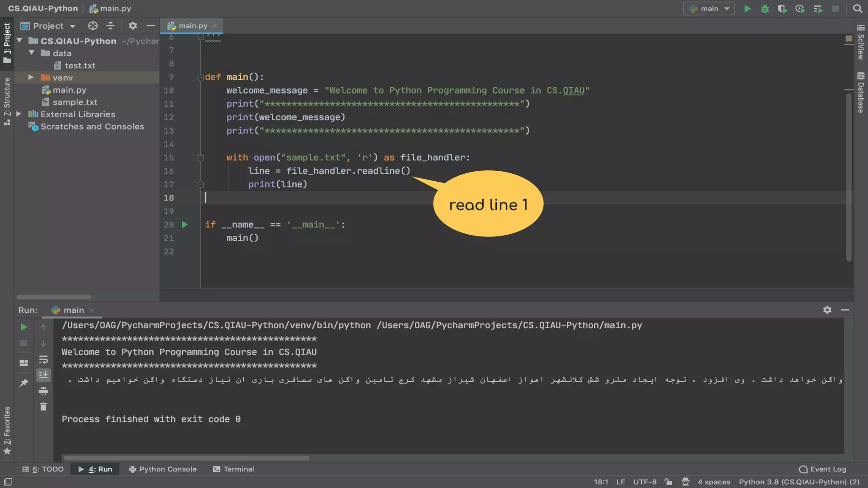Clear run output with trash icon
Viewport: 868px width, 488px height.
[43, 407]
